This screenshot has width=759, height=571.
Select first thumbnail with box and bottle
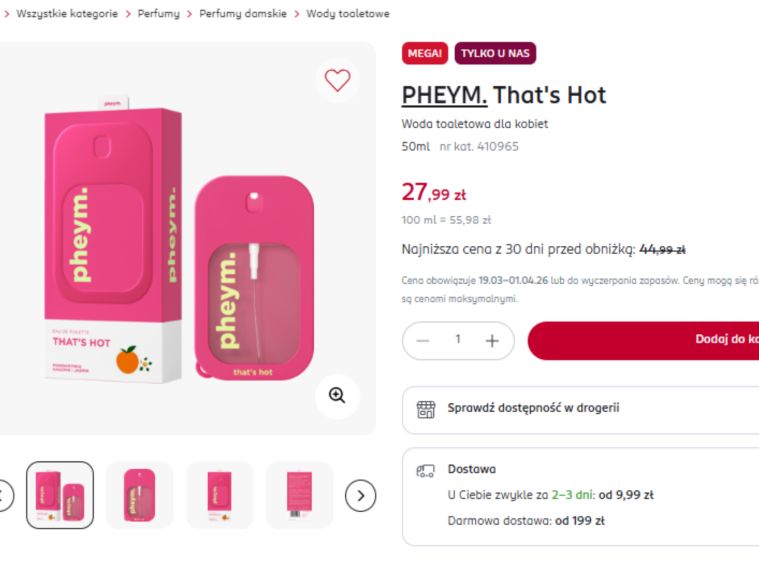(x=60, y=495)
